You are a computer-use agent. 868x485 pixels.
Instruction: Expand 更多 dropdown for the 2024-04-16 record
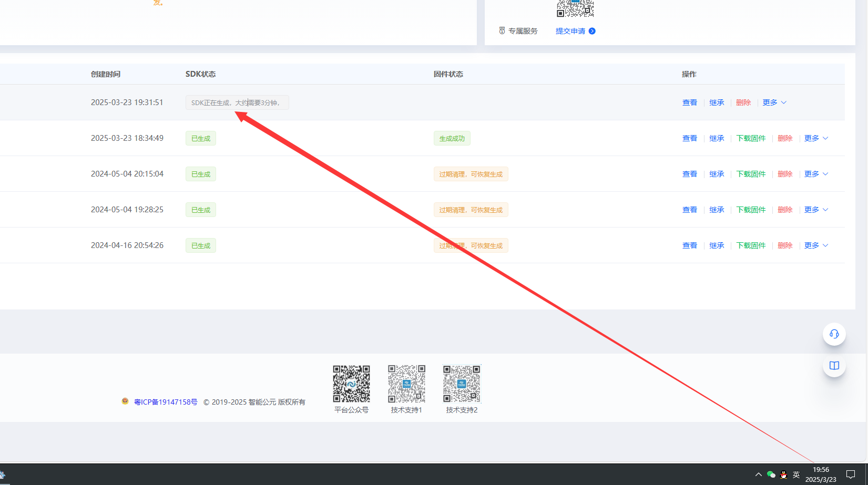(x=815, y=245)
